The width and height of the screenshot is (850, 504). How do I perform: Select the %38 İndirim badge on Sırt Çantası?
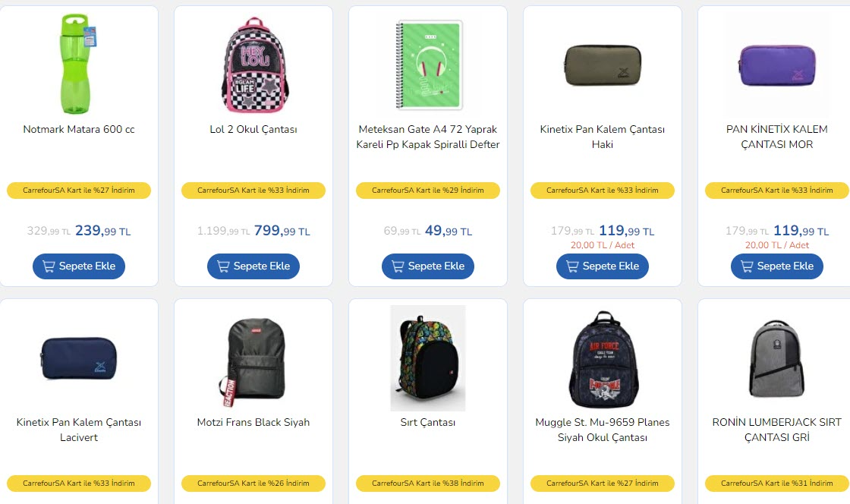(x=428, y=484)
